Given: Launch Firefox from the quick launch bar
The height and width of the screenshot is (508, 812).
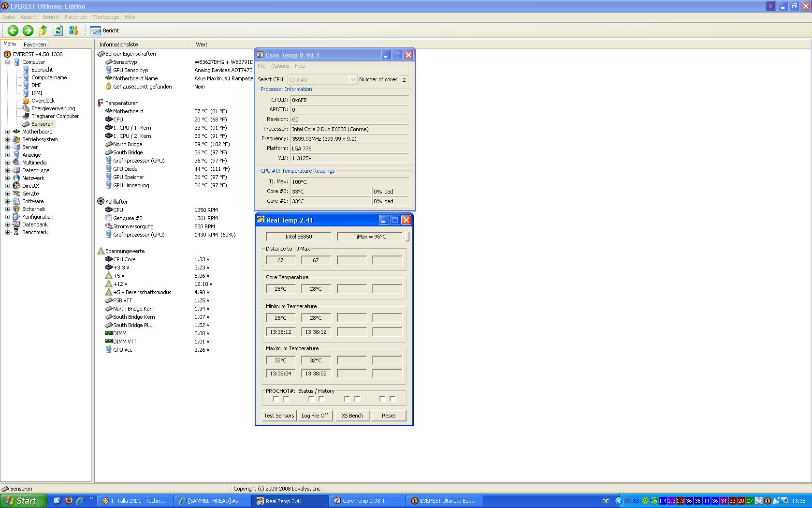Looking at the screenshot, I should click(x=68, y=501).
